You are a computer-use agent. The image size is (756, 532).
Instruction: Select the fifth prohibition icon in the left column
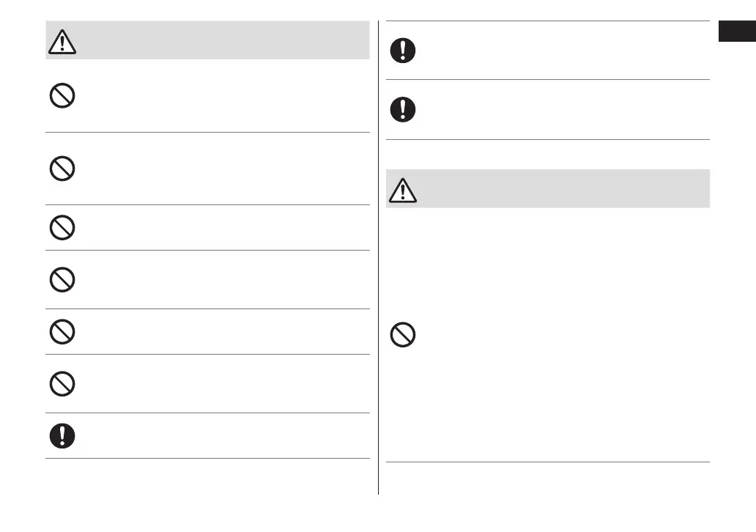[62, 332]
